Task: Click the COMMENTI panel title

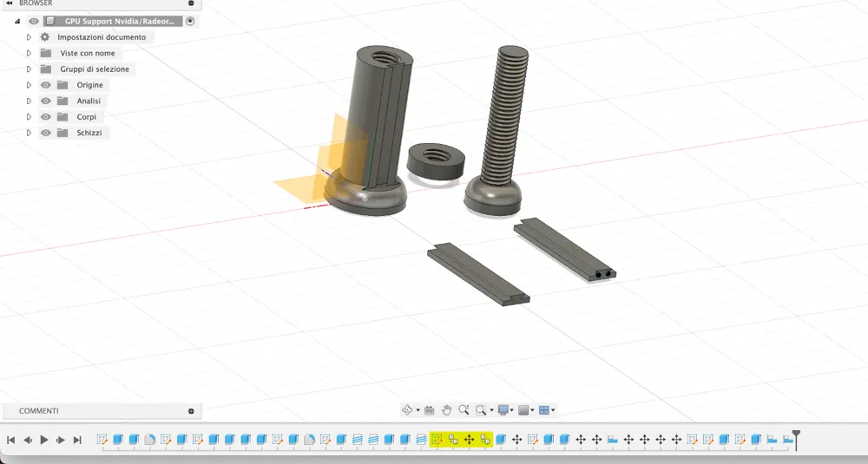Action: (x=39, y=411)
